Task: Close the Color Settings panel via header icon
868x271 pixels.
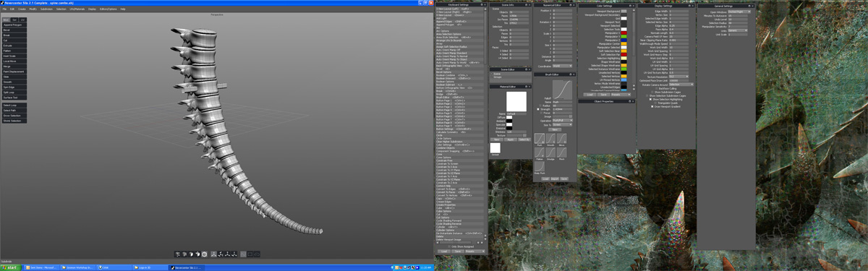Action: click(x=634, y=6)
